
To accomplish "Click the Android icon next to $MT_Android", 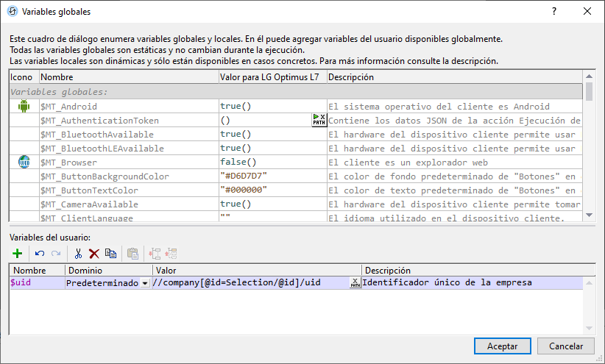I will pos(23,107).
